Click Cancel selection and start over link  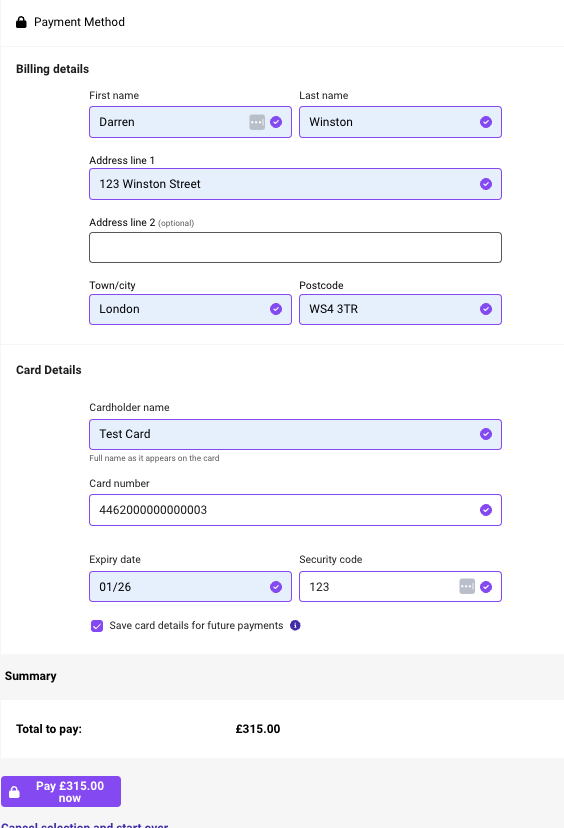84,825
